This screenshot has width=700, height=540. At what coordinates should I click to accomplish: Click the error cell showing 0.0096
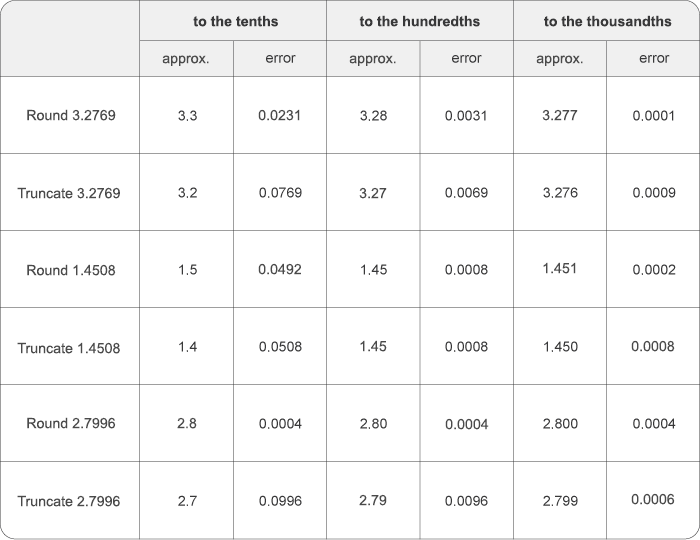(x=466, y=501)
